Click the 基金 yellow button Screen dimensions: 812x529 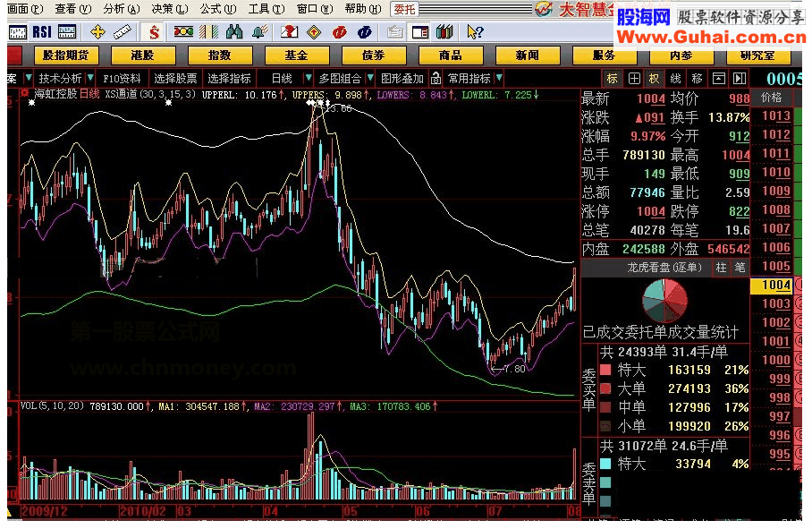coord(296,55)
